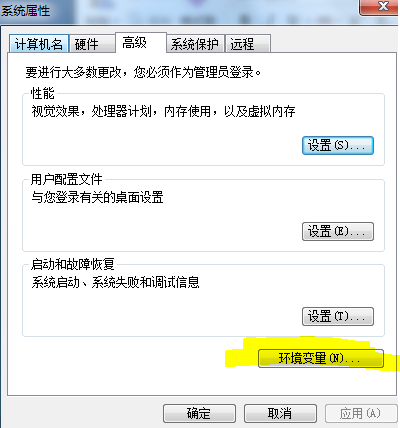The height and width of the screenshot is (428, 400).
Task: Confirm with the 确定 button
Action: 199,413
